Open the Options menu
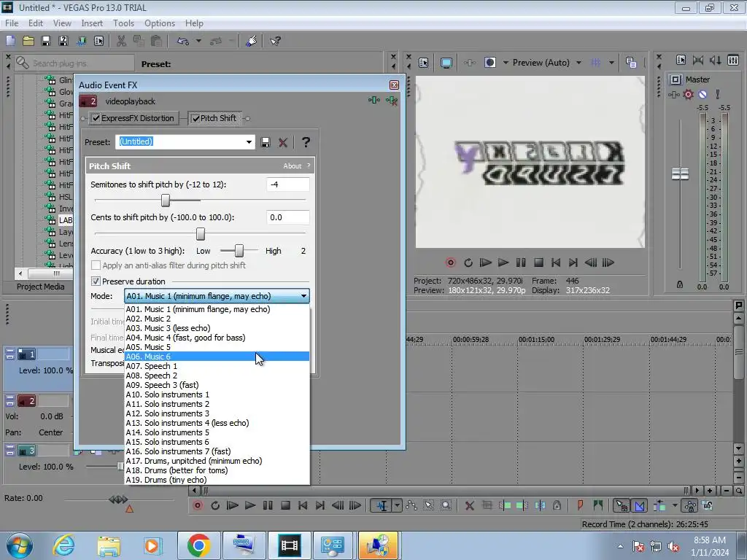Viewport: 747px width, 560px height. (x=160, y=23)
